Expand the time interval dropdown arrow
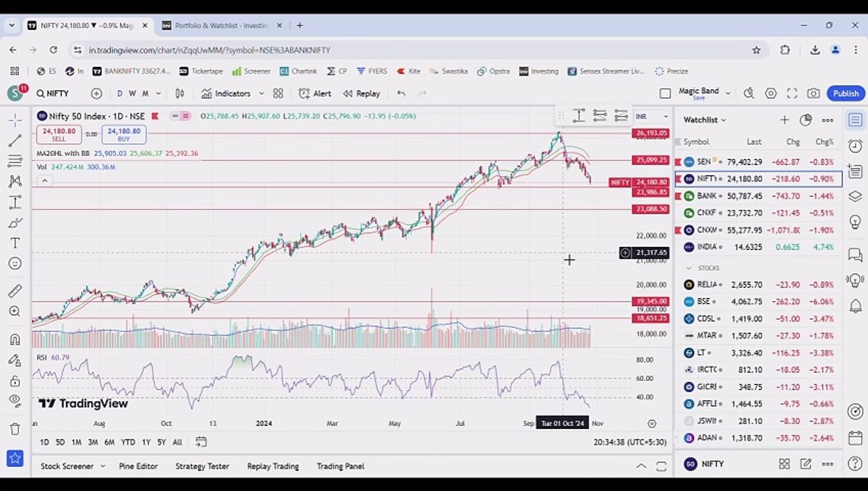 tap(158, 93)
